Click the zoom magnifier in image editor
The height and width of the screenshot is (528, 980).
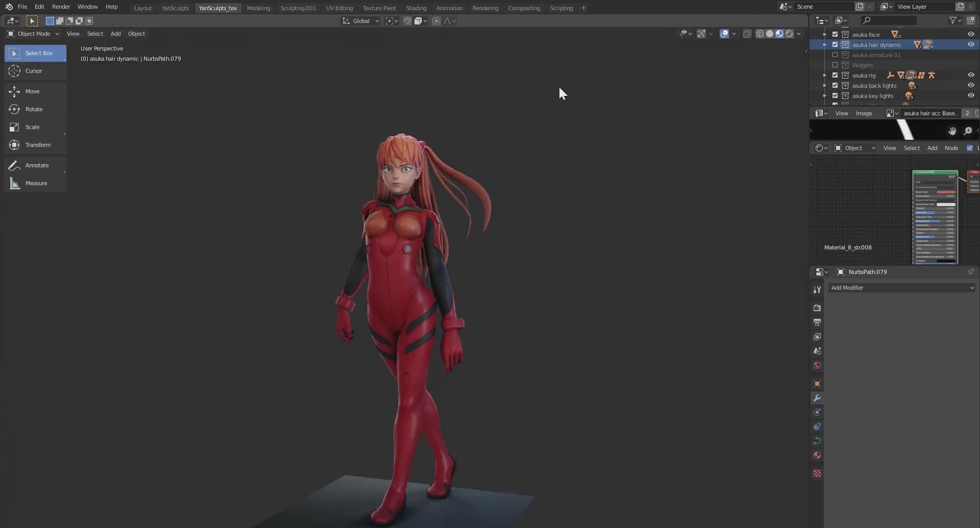tap(968, 131)
